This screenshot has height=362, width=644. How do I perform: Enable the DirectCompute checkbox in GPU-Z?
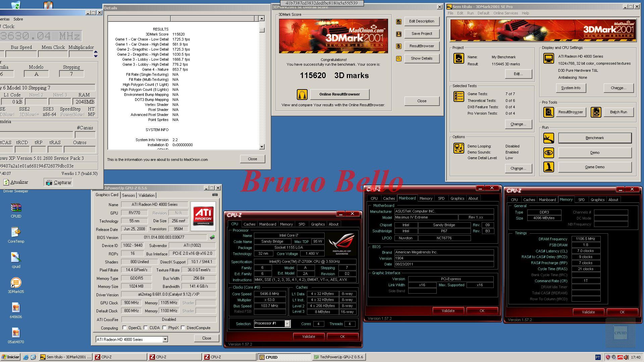(183, 328)
